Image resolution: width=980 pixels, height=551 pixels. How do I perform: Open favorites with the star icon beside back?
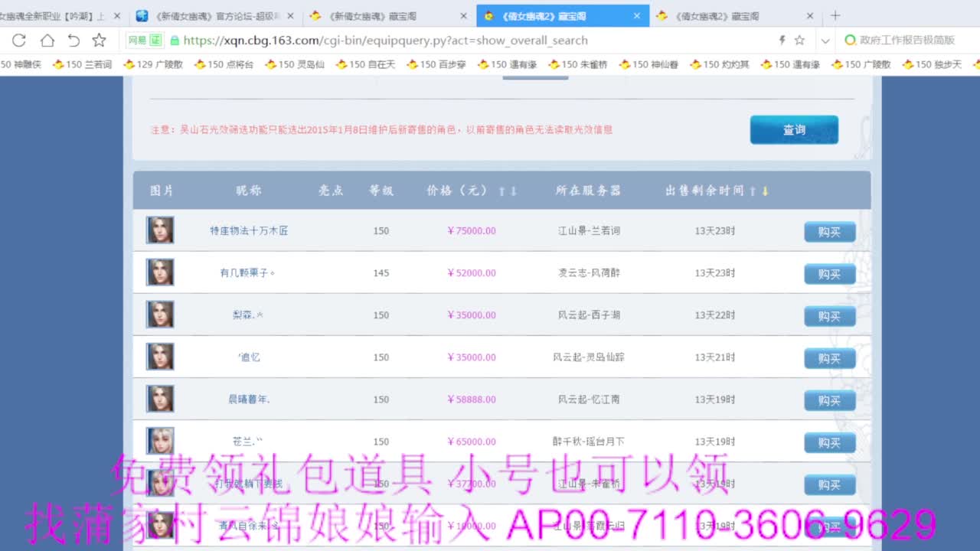[x=99, y=41]
